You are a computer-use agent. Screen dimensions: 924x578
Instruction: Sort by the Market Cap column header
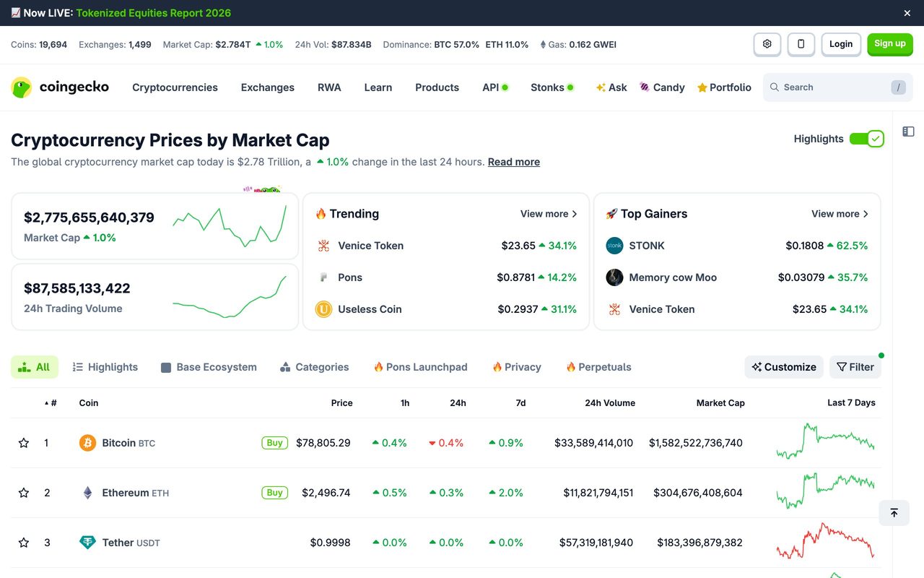pos(720,403)
